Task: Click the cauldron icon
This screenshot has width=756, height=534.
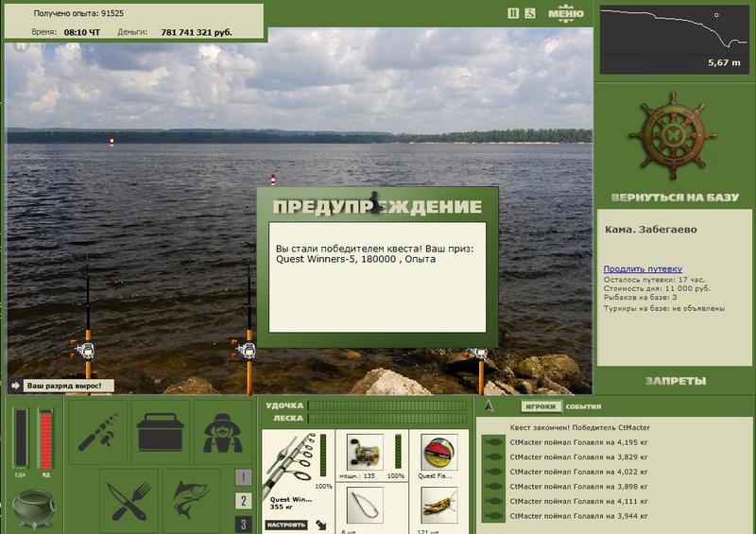Action: [x=34, y=509]
